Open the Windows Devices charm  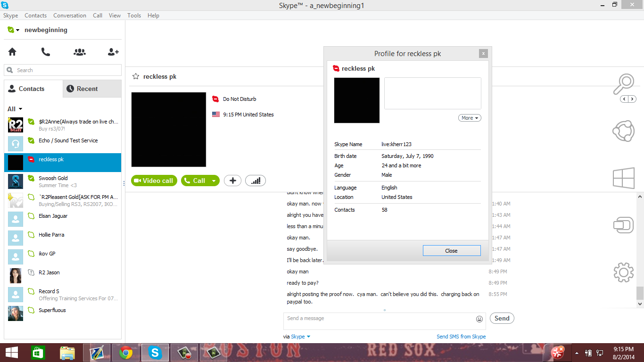623,225
